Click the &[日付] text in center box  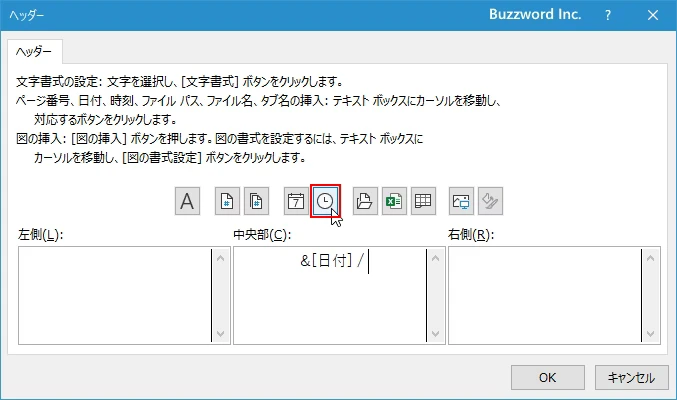point(326,260)
